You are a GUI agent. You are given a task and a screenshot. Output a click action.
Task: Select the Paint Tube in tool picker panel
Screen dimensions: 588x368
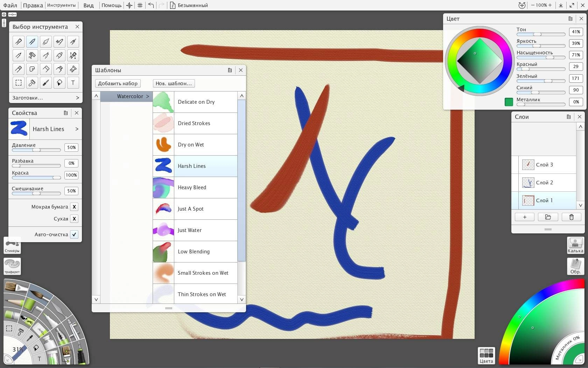pos(59,69)
